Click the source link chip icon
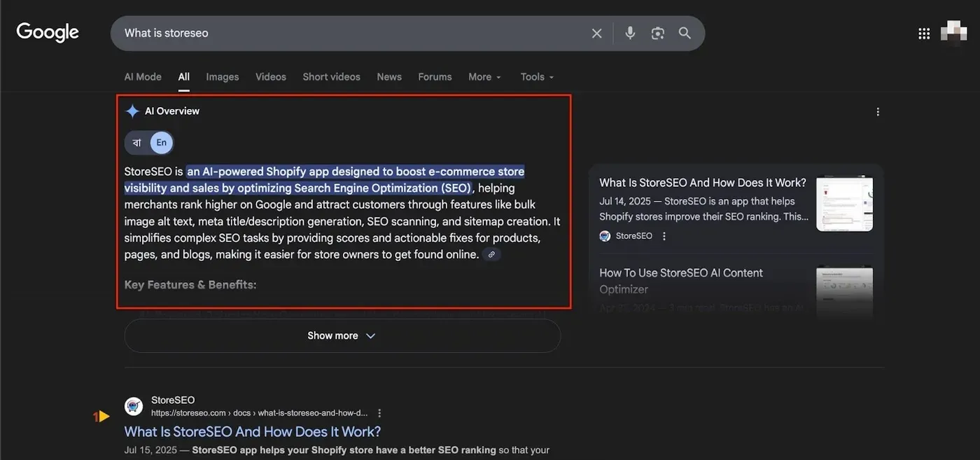Screen dimensions: 980x460 coord(491,255)
